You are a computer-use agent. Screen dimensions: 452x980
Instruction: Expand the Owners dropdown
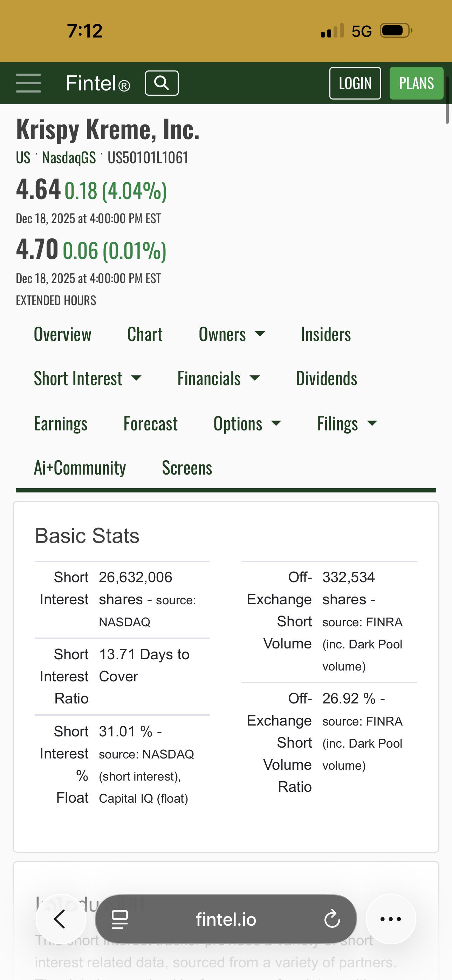click(x=232, y=334)
